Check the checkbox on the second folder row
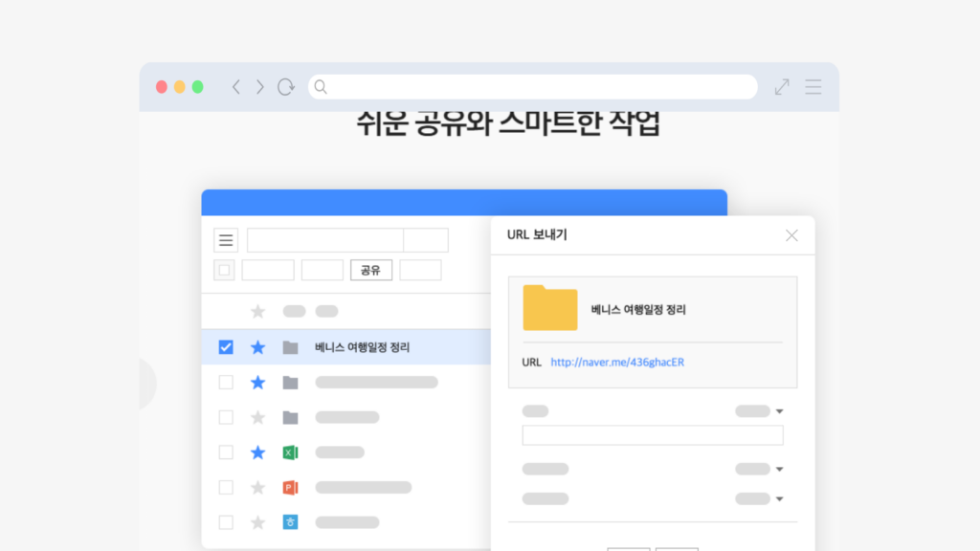980x551 pixels. (225, 382)
